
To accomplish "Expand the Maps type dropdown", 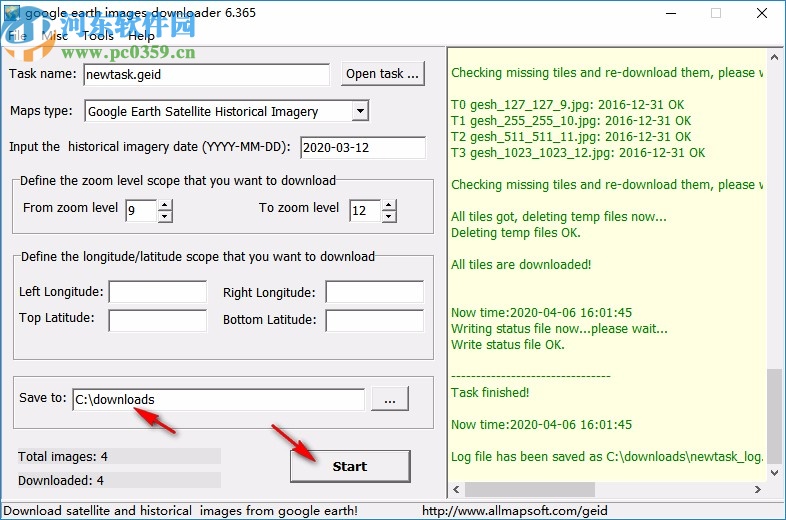I will click(360, 111).
